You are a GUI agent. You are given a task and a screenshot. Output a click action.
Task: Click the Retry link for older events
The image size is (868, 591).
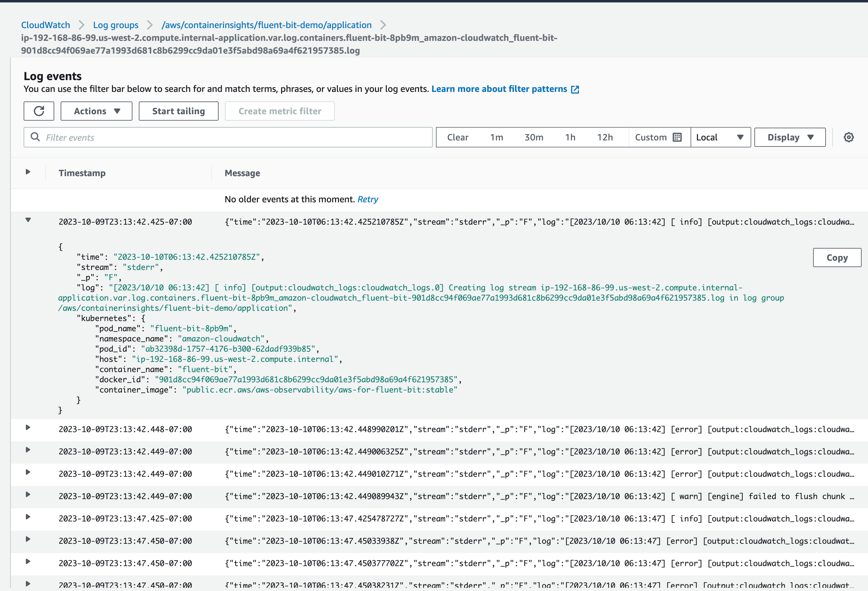coord(368,199)
